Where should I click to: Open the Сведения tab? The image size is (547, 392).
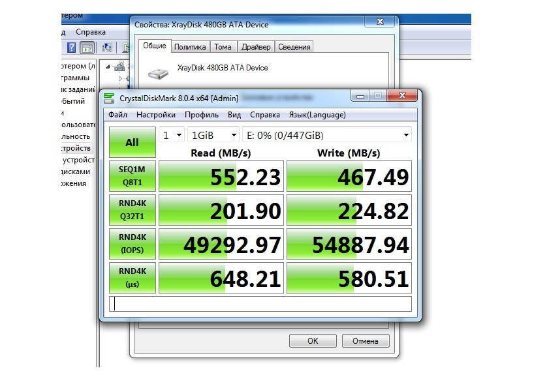[294, 47]
